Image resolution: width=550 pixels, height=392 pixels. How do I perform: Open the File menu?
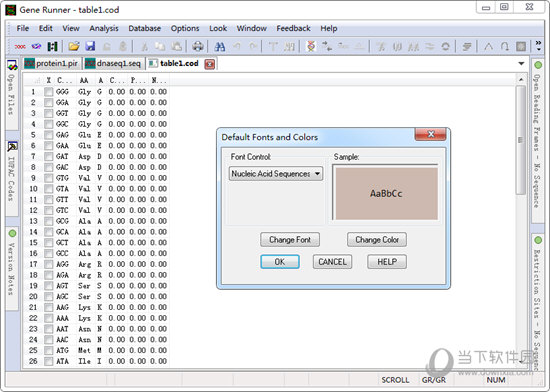(x=23, y=28)
